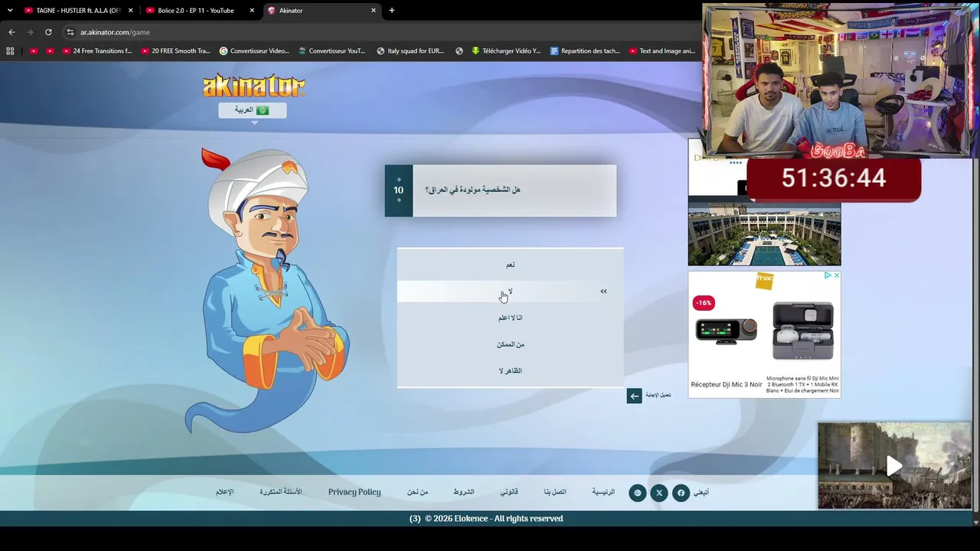Screen dimensions: 980x551
Task: Click the question text هل الشخصية مولودة في العراق؟
Action: coord(472,190)
